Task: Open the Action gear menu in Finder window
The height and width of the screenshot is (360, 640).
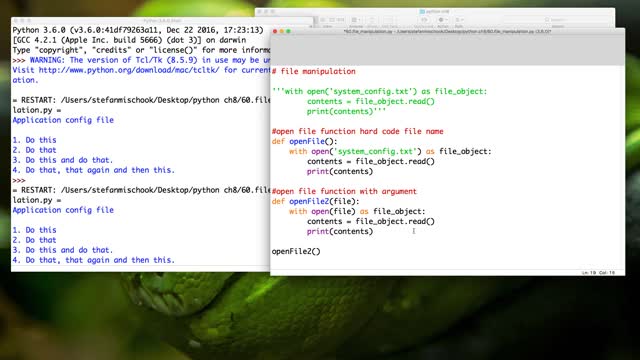Action: pyautogui.click(x=442, y=20)
